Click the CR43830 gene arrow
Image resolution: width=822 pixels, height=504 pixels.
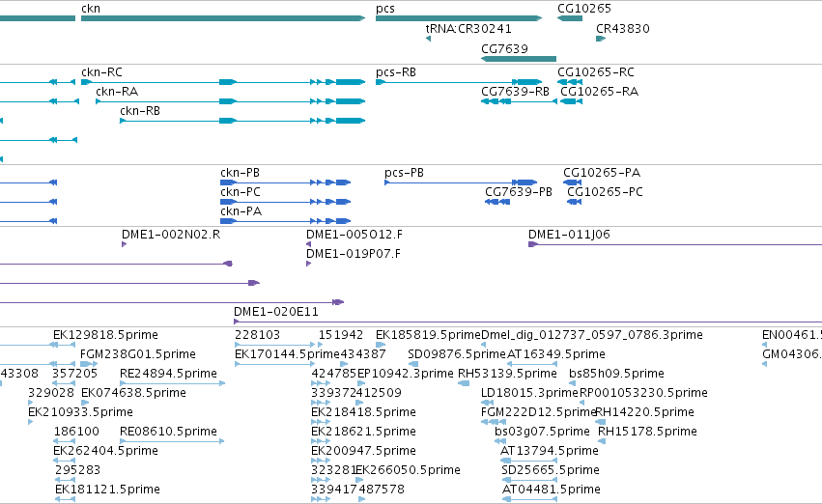601,39
